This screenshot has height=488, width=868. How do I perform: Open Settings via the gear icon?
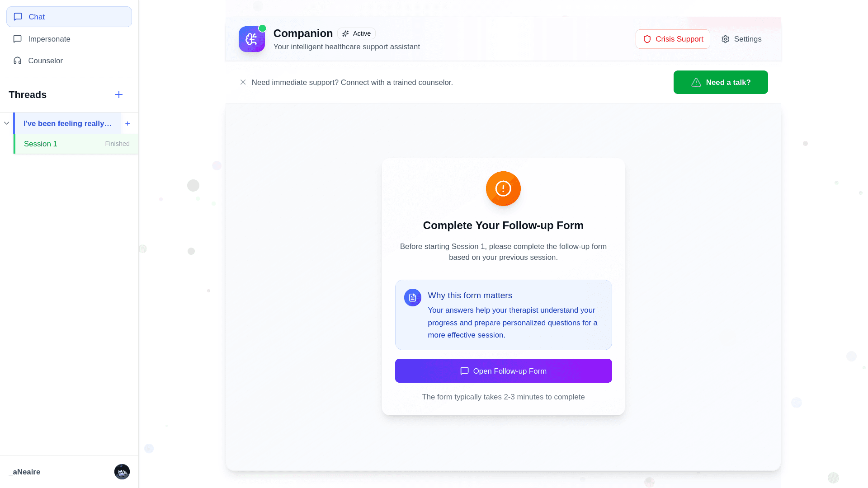[726, 39]
